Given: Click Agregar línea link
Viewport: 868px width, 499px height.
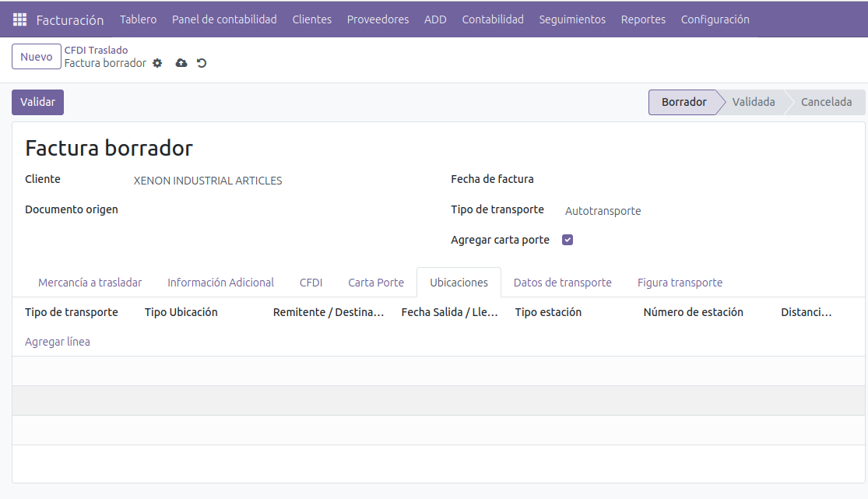Looking at the screenshot, I should coord(58,342).
